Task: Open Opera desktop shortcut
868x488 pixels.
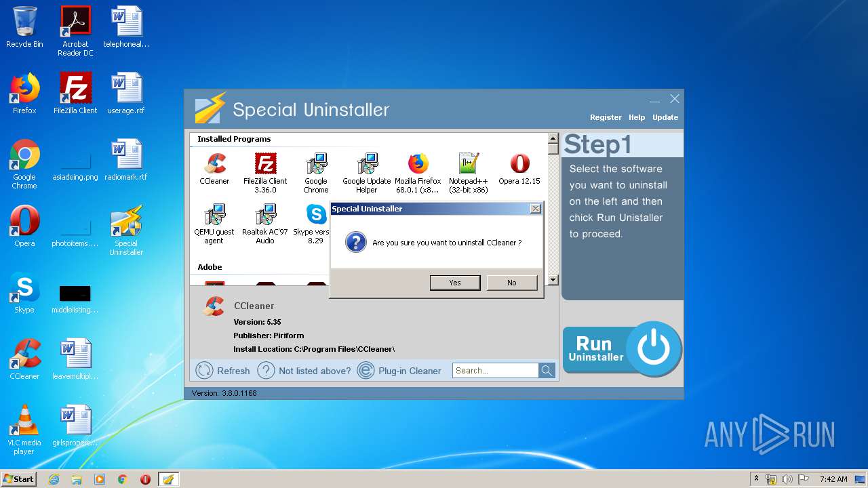Action: [x=24, y=226]
